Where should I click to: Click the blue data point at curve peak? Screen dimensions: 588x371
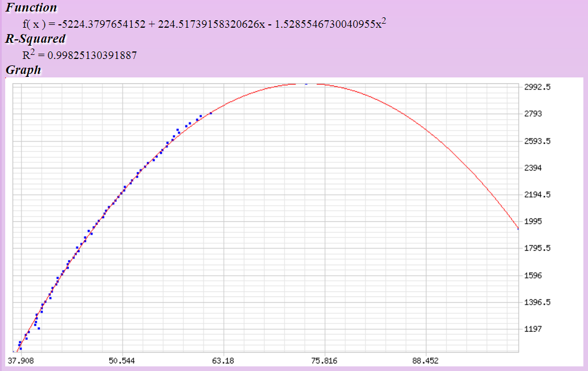point(306,84)
